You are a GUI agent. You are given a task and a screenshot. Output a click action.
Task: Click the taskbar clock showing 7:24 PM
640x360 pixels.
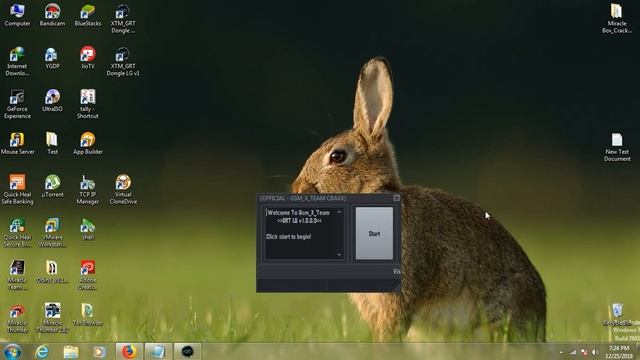(619, 352)
